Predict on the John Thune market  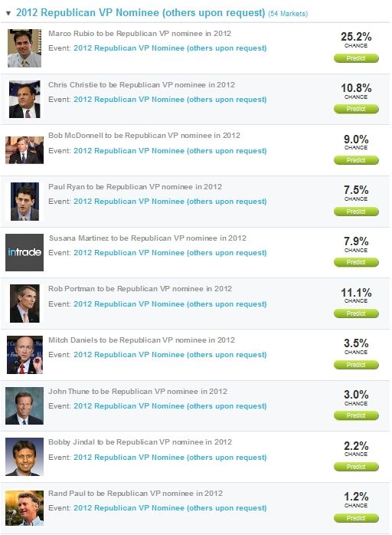point(356,415)
